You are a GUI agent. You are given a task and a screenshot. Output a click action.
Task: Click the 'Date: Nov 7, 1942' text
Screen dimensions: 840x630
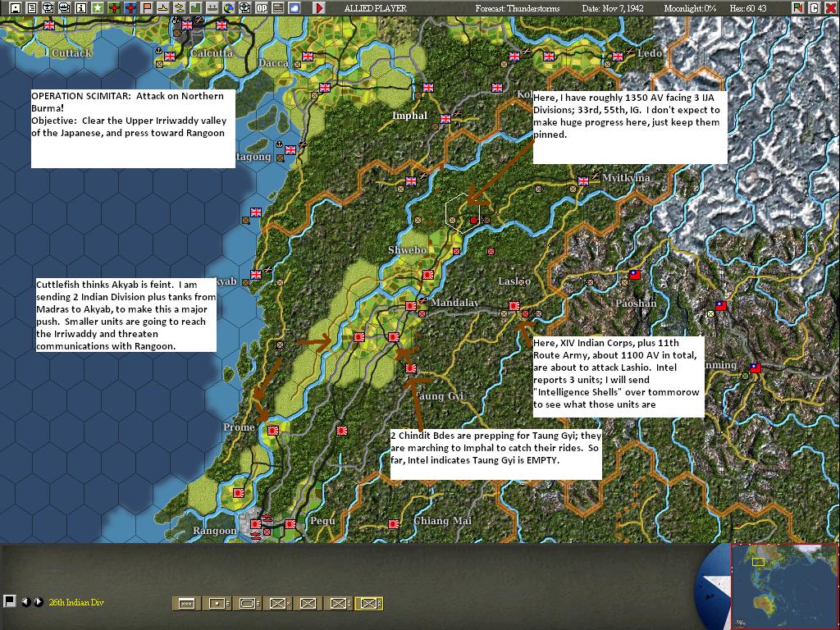(613, 8)
